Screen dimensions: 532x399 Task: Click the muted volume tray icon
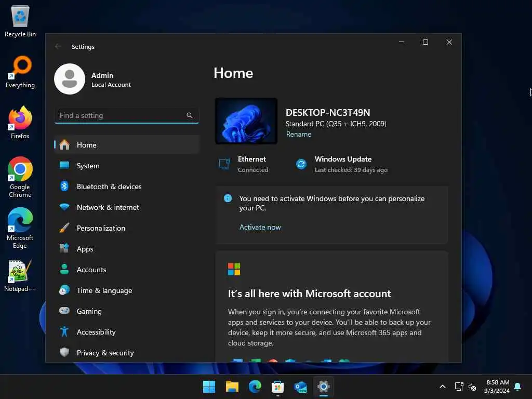tap(472, 387)
